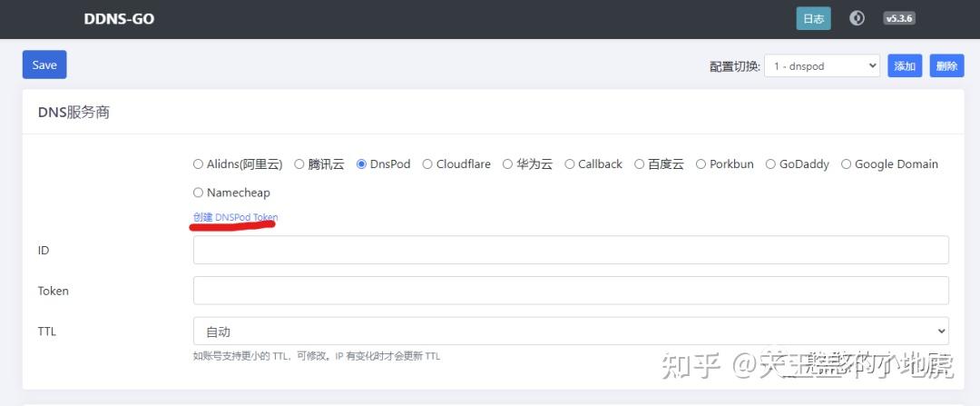The image size is (980, 406).
Task: Click the TTL hint text below dropdown
Action: click(317, 356)
